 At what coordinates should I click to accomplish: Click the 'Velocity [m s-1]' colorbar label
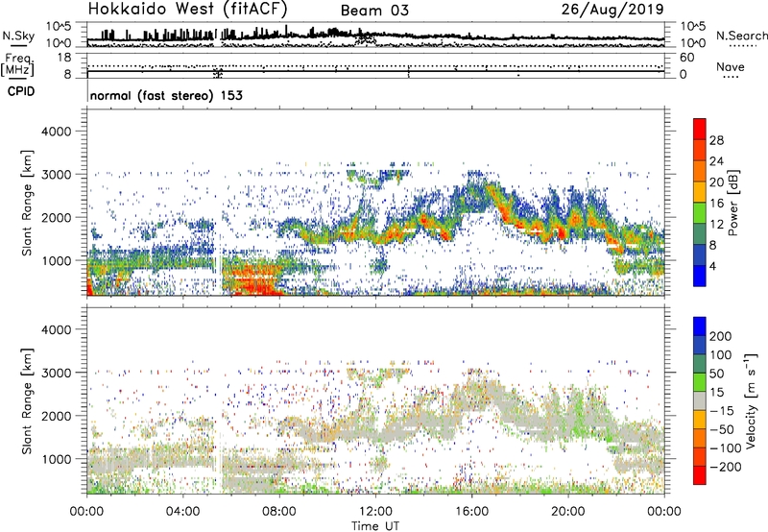click(751, 400)
